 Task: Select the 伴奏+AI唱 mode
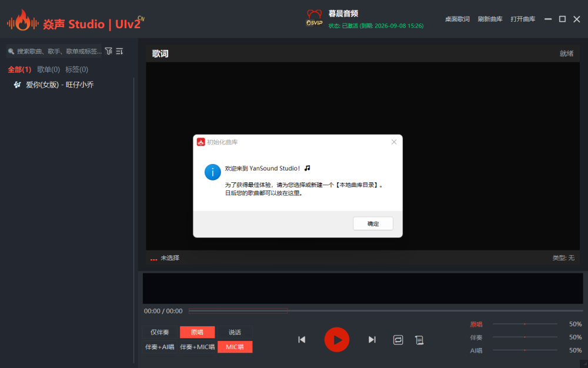coord(160,347)
